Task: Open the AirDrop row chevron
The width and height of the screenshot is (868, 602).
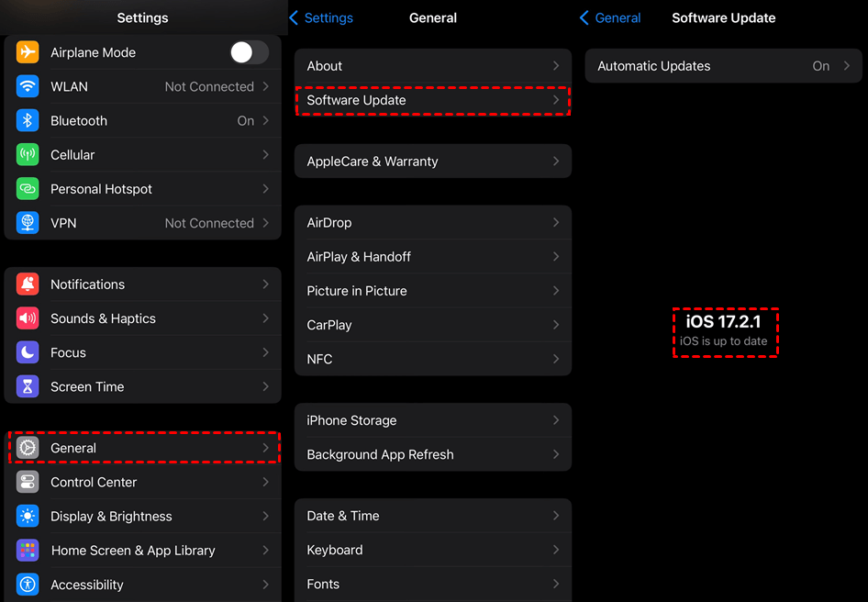Action: click(x=556, y=223)
